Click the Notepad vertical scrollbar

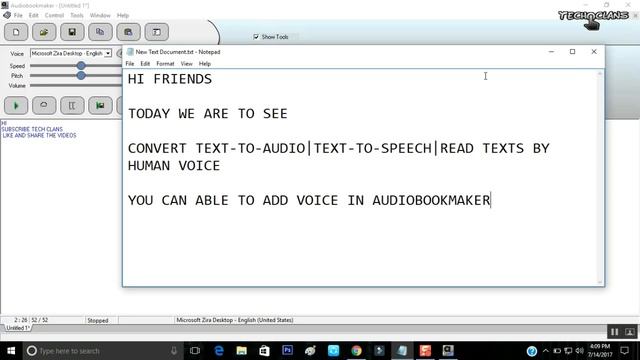pos(600,178)
